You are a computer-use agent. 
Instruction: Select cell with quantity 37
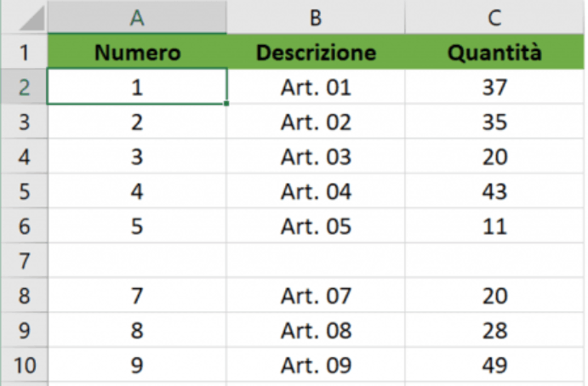point(494,87)
